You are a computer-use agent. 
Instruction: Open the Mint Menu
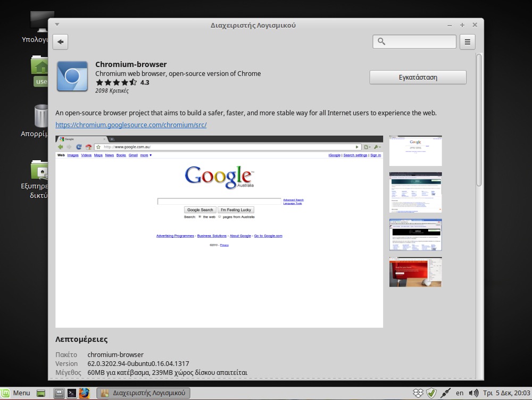(16, 393)
